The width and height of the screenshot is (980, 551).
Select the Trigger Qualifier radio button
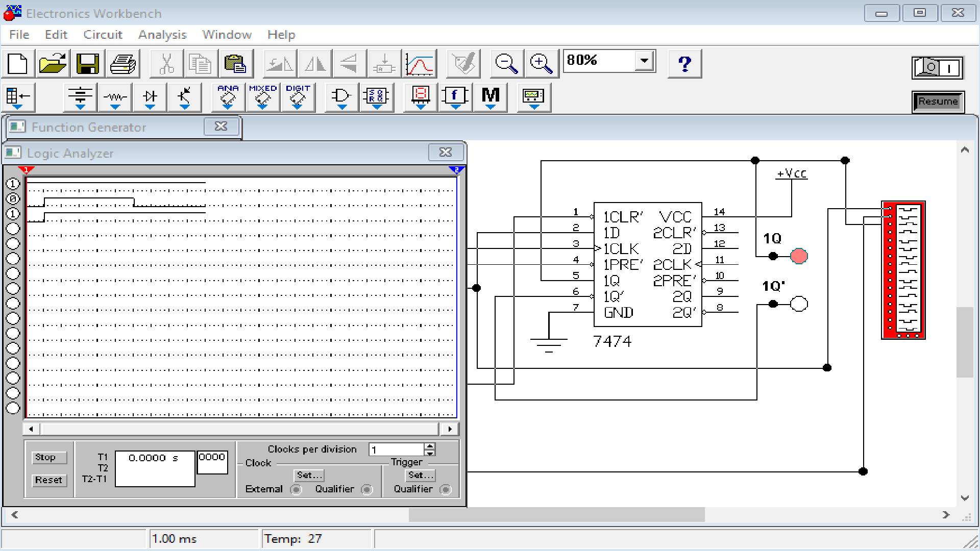tap(446, 490)
